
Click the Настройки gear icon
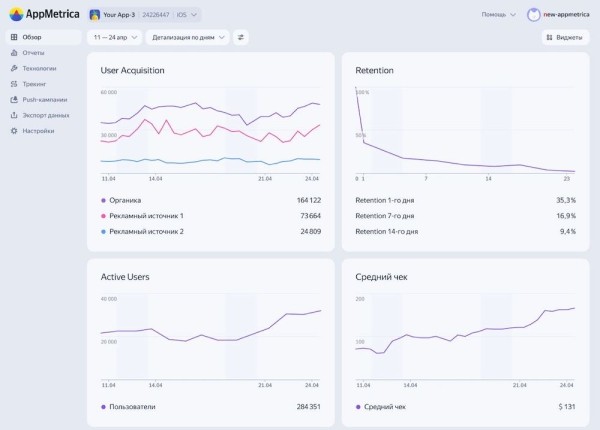(13, 130)
